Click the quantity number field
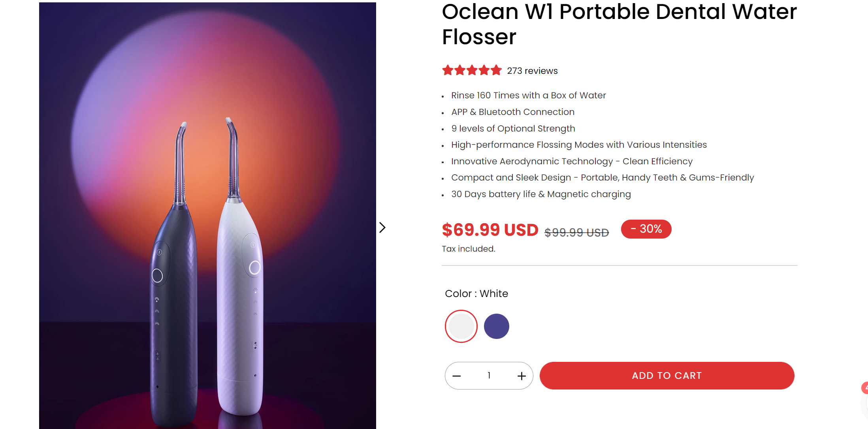The width and height of the screenshot is (868, 429). point(489,376)
